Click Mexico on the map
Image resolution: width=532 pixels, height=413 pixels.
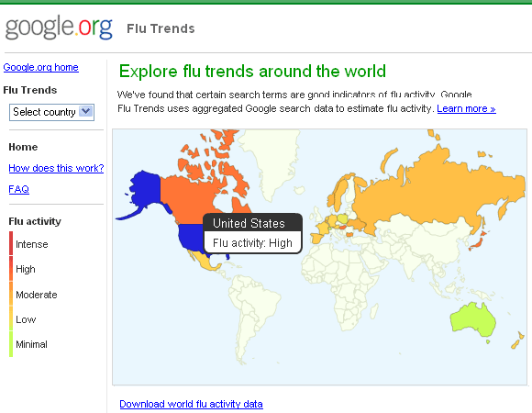tap(203, 261)
